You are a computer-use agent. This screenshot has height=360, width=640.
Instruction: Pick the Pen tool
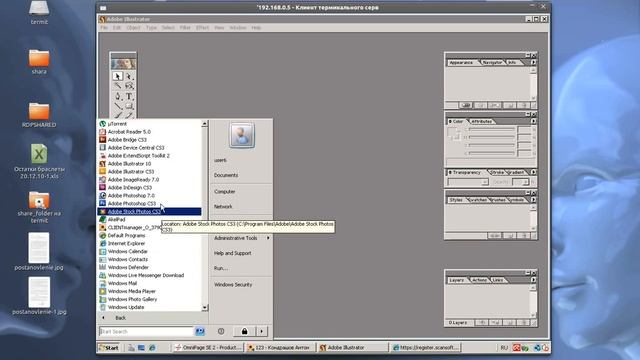click(118, 96)
